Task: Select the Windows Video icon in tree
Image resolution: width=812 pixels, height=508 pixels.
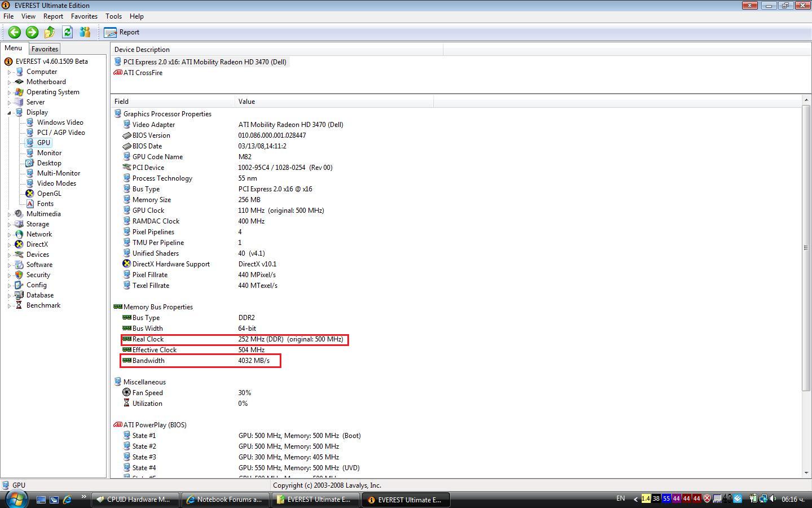Action: 30,122
